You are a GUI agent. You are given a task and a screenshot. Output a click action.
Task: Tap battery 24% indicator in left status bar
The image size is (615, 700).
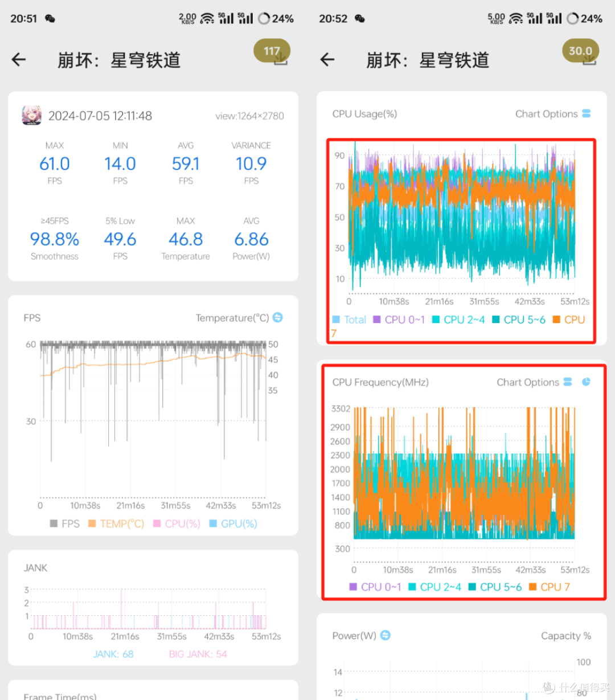(x=276, y=19)
